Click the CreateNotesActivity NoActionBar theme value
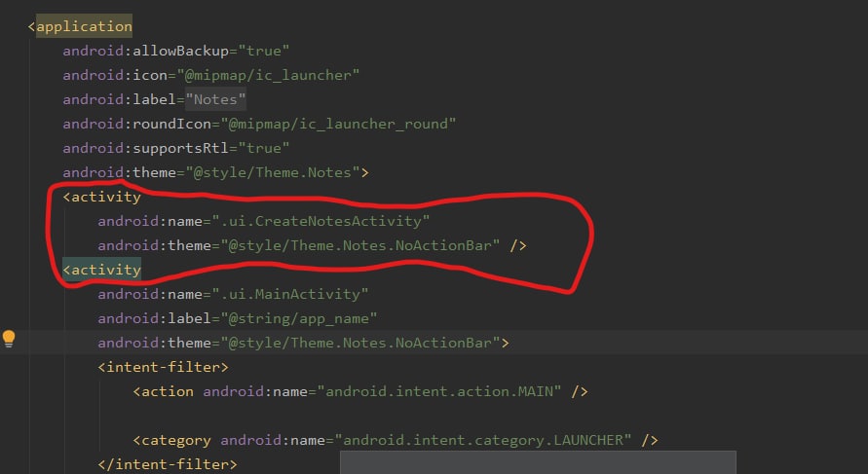This screenshot has height=474, width=868. click(359, 245)
